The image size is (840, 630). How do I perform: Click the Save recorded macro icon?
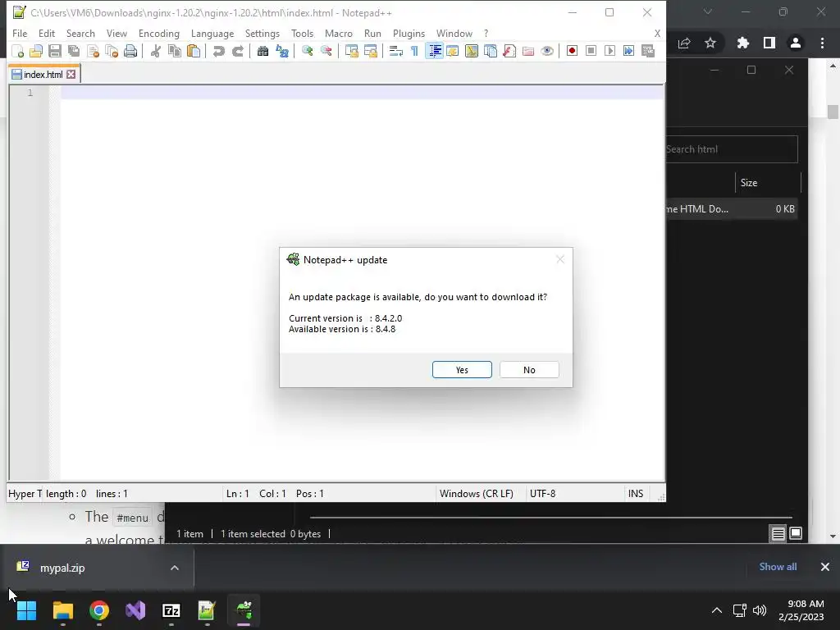(x=648, y=51)
